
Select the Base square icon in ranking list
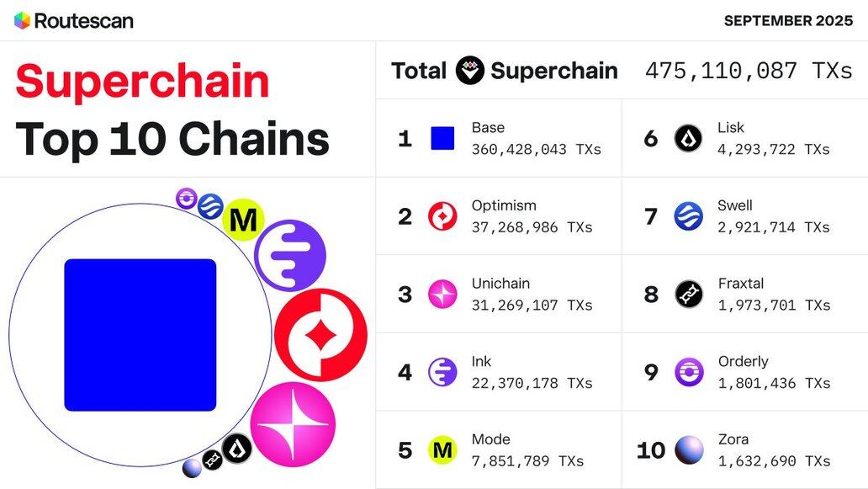point(442,138)
